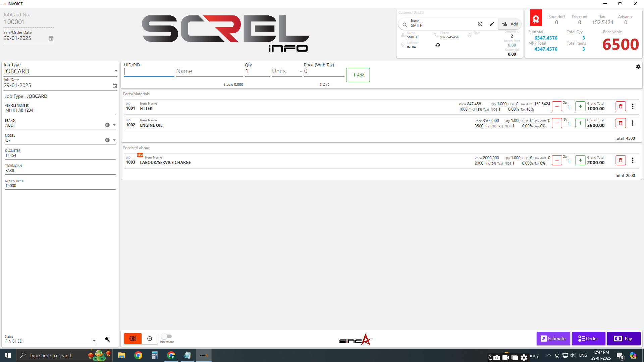Increase quantity of LABOUR/SERVICE CHARGE
This screenshot has width=644, height=362.
click(x=580, y=160)
